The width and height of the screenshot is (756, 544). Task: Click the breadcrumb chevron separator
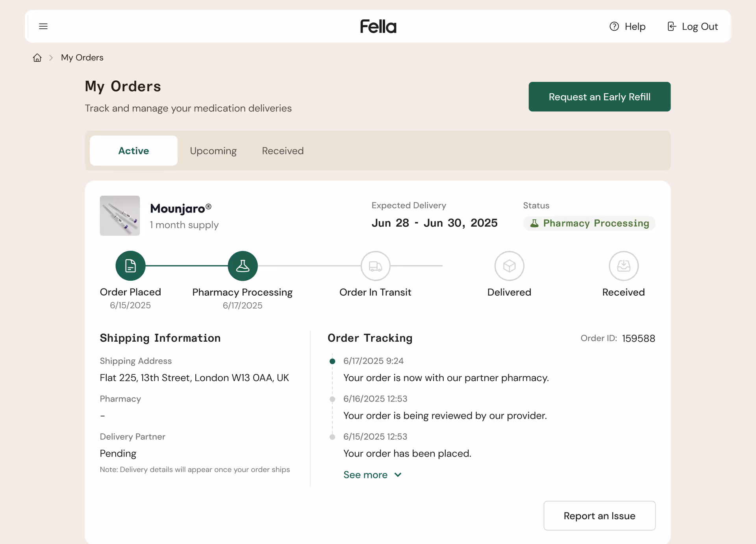click(x=51, y=57)
